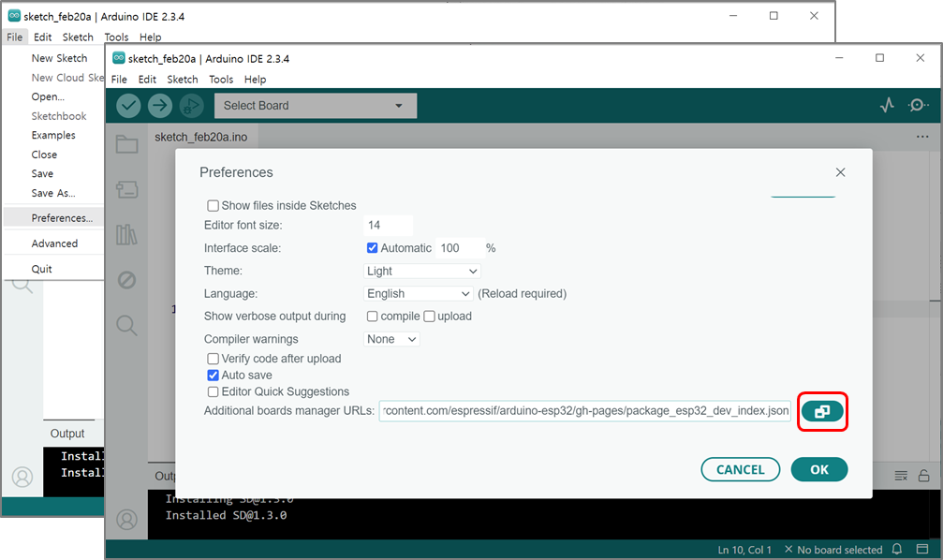The height and width of the screenshot is (560, 943).
Task: Click Ln 10, Col 1 in status bar
Action: pos(744,550)
